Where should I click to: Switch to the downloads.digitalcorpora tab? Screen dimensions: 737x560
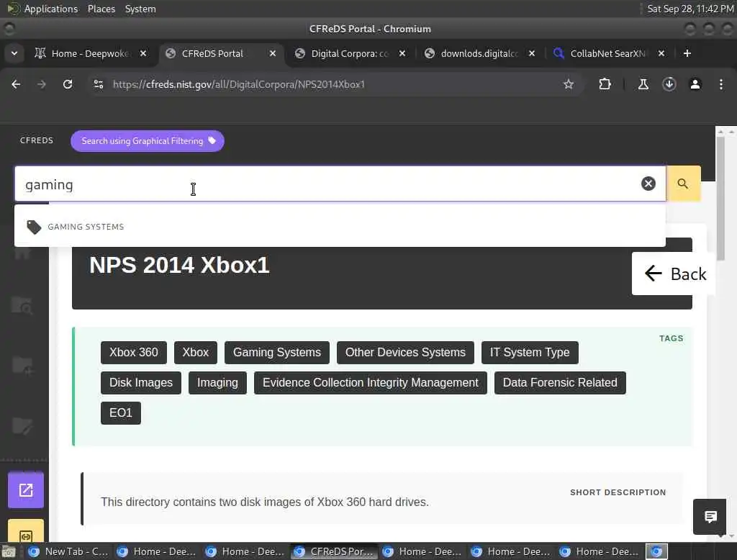click(479, 53)
